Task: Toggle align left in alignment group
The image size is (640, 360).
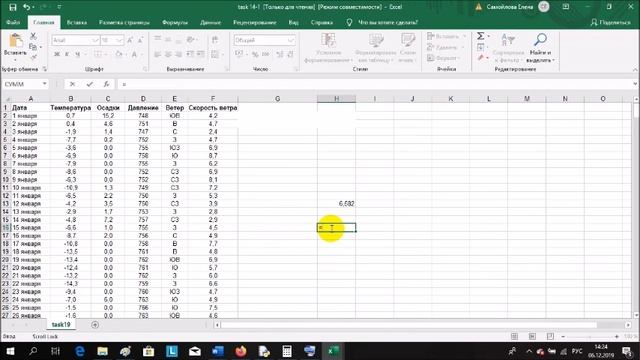Action: pos(158,54)
